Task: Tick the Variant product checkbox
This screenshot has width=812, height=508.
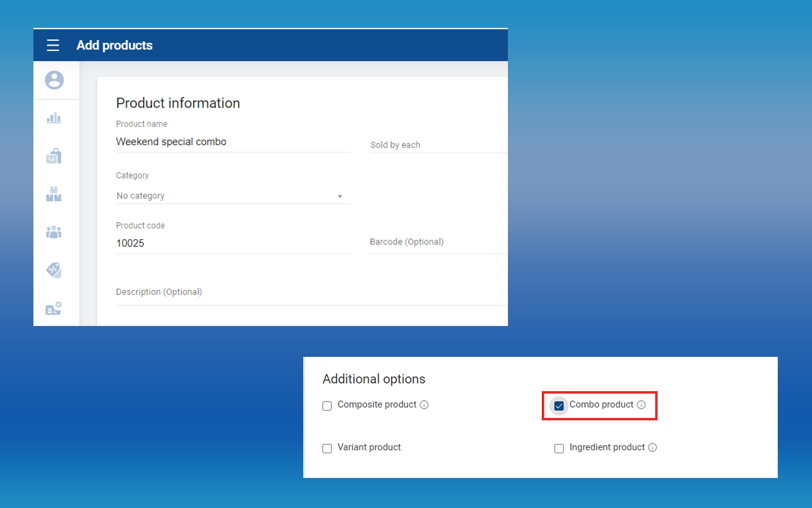Action: 327,448
